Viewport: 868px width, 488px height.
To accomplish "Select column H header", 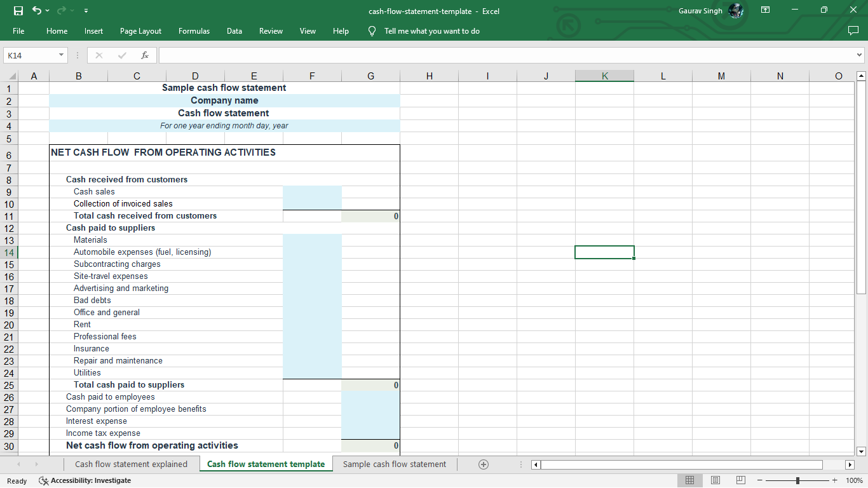I will tap(430, 76).
